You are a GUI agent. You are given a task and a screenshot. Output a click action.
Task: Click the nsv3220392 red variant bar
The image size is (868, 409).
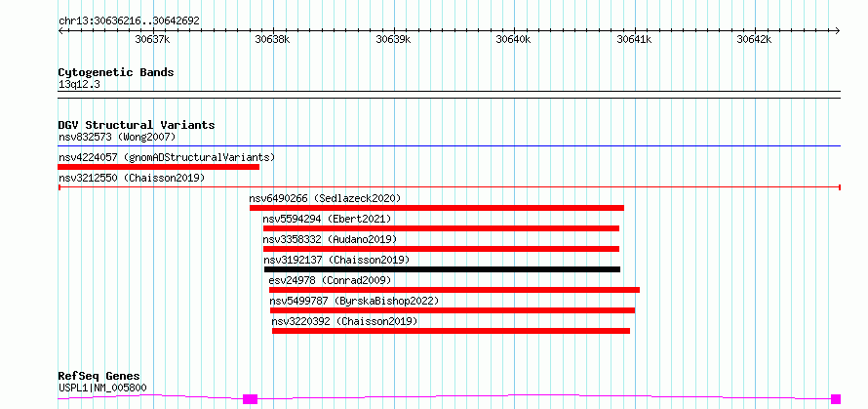click(x=452, y=331)
